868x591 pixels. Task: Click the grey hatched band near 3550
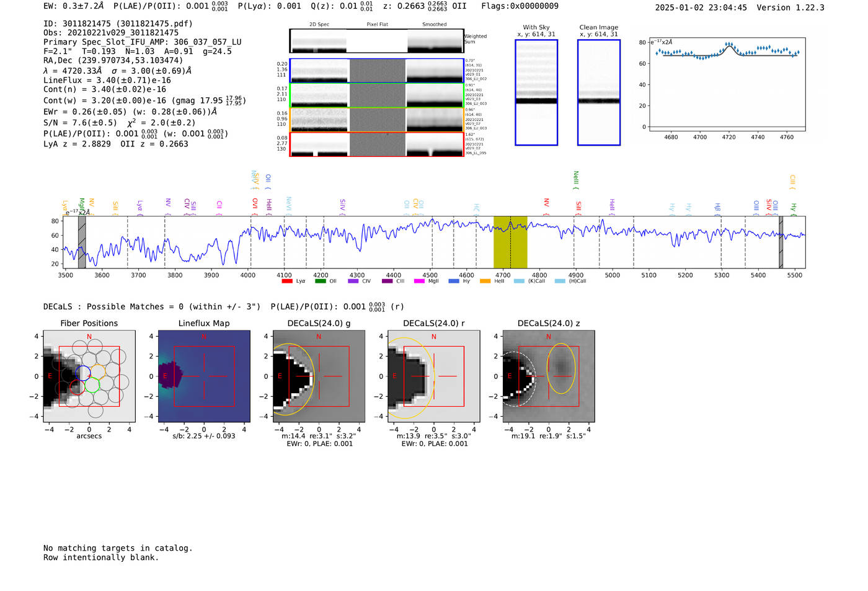coord(82,242)
